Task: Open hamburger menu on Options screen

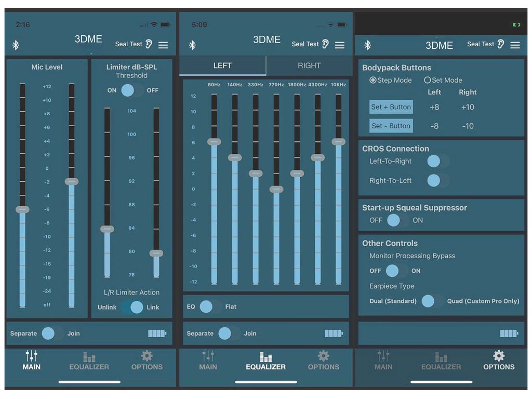Action: (515, 45)
